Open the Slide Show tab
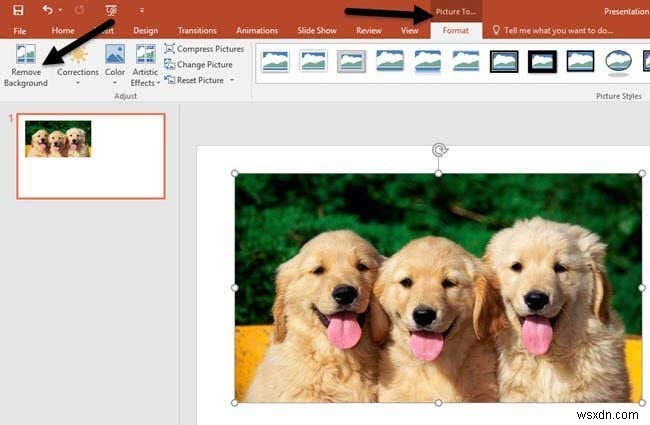Image resolution: width=650 pixels, height=425 pixels. pyautogui.click(x=317, y=31)
